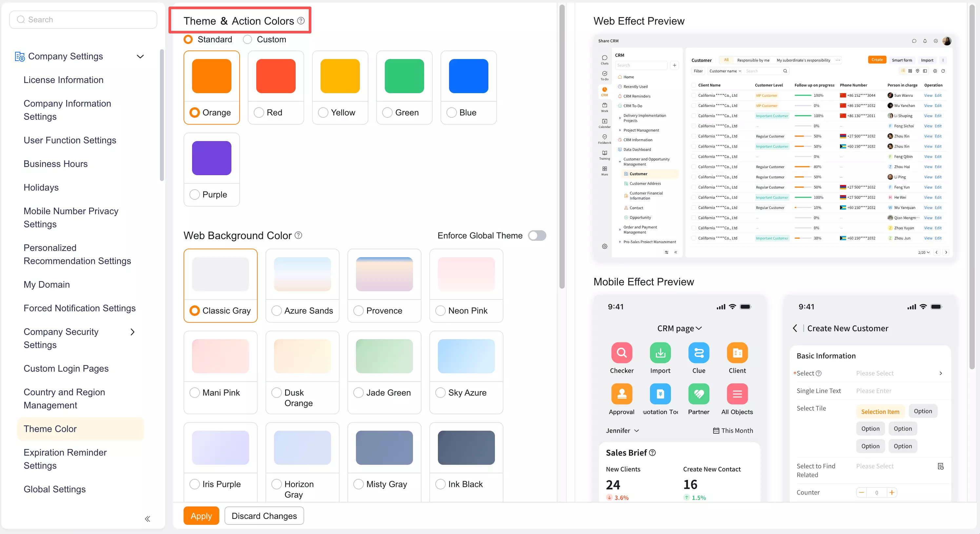Click the help icon beside Web Background Color
Image resolution: width=980 pixels, height=534 pixels.
point(298,235)
